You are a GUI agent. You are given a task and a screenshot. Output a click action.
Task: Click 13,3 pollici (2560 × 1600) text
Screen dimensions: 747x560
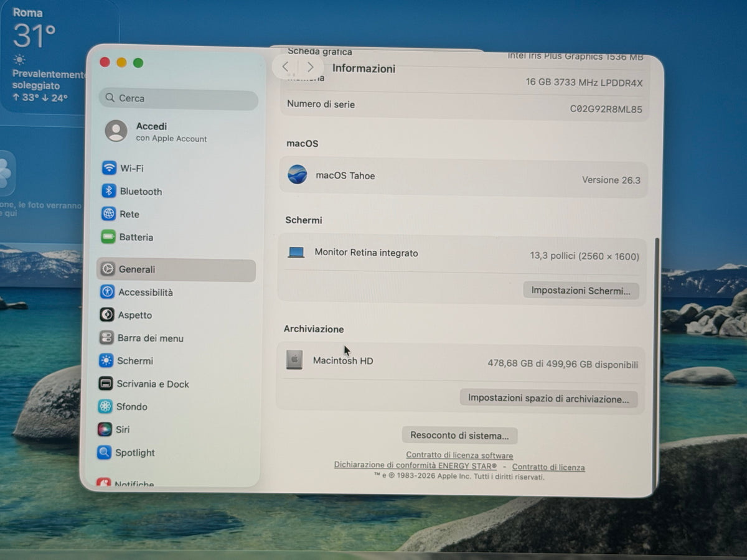tap(585, 256)
